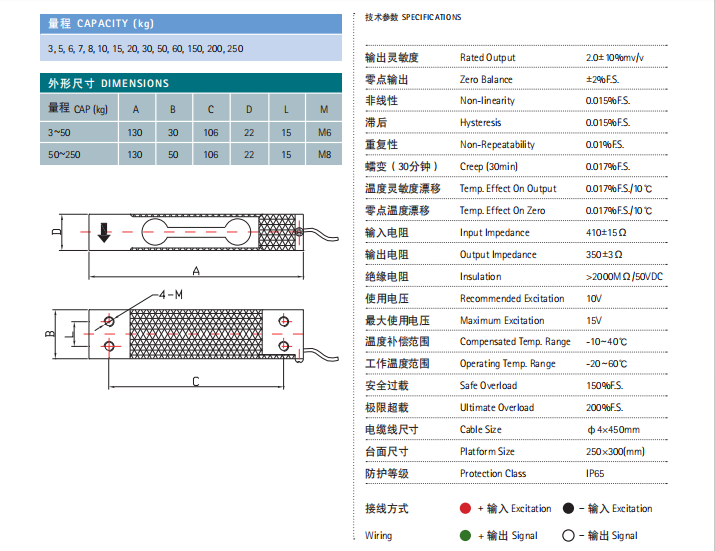Click the '4-M' label in the drawing
Viewport: 715px width, 551px height.
coord(171,295)
